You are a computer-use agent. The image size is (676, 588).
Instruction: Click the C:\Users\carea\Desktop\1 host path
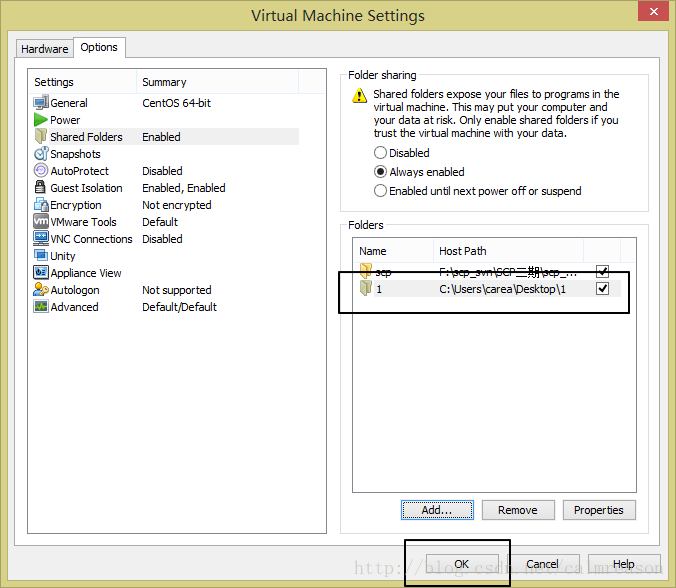point(502,289)
